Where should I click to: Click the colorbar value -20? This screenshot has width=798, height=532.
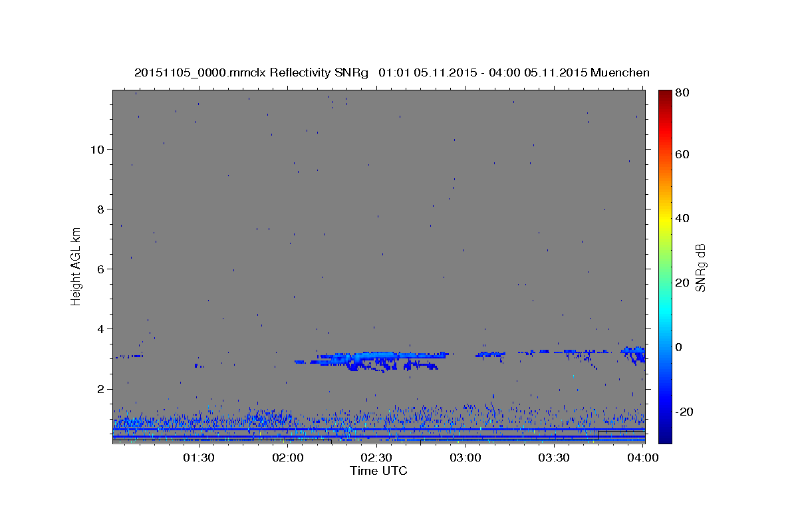click(x=684, y=412)
